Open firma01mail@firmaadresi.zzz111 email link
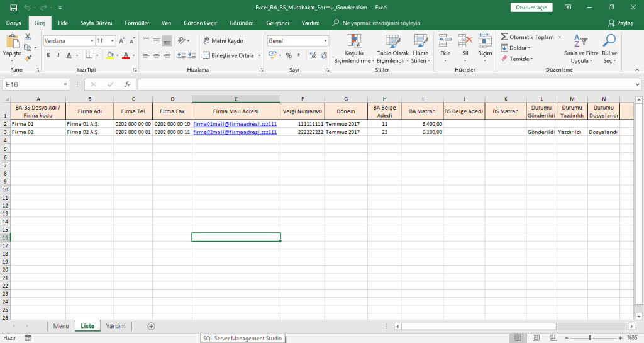644x343 pixels. coord(235,124)
